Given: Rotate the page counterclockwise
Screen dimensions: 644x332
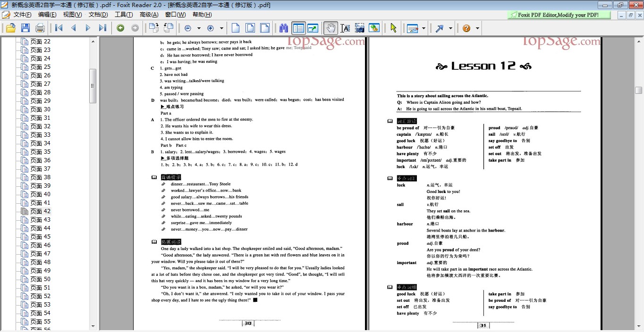Looking at the screenshot, I should (x=168, y=28).
